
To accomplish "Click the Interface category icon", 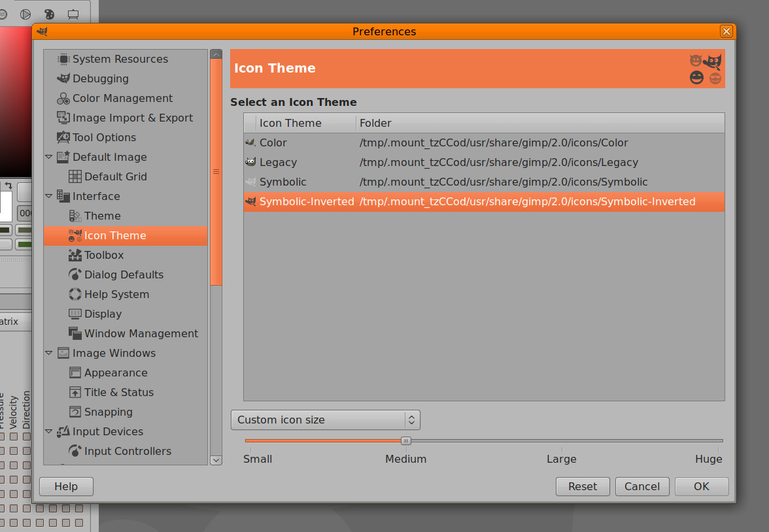I will 63,196.
